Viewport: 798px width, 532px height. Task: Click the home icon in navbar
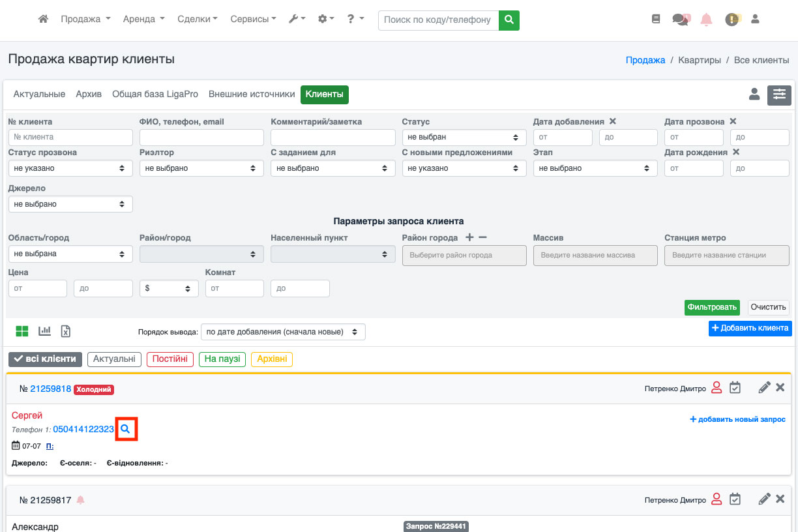coord(44,20)
